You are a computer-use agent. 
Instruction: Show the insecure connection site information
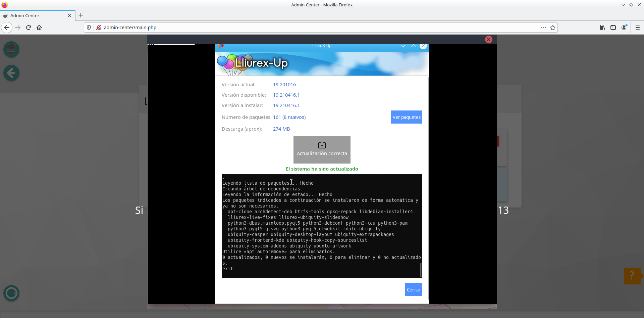(x=99, y=28)
